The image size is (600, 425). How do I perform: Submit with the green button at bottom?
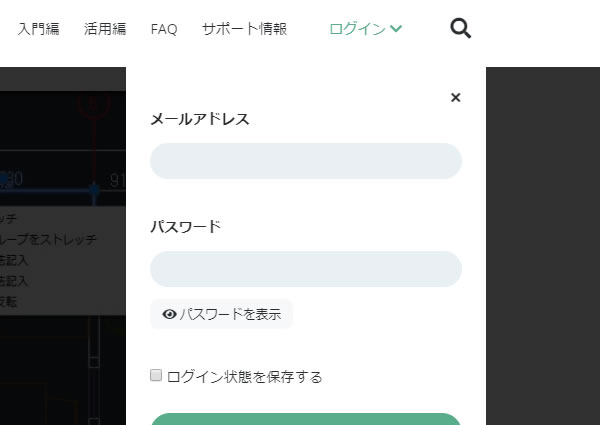point(306,419)
